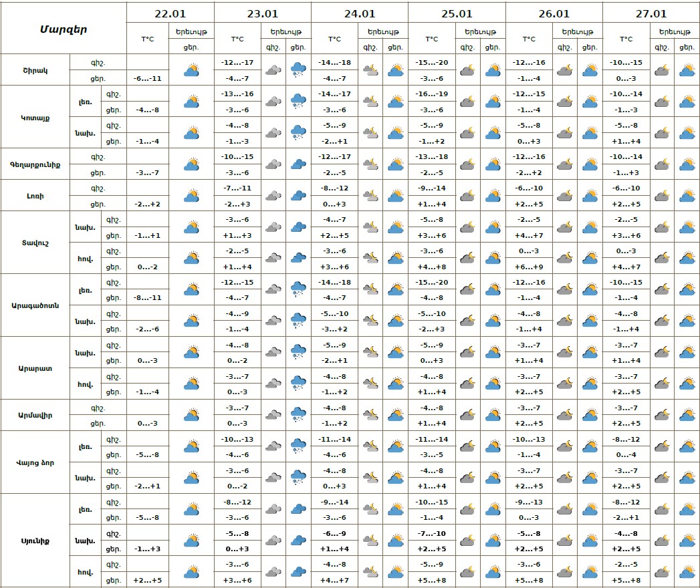
Task: Select Գեղարքունիք daytime icon for 25.01
Action: click(493, 164)
